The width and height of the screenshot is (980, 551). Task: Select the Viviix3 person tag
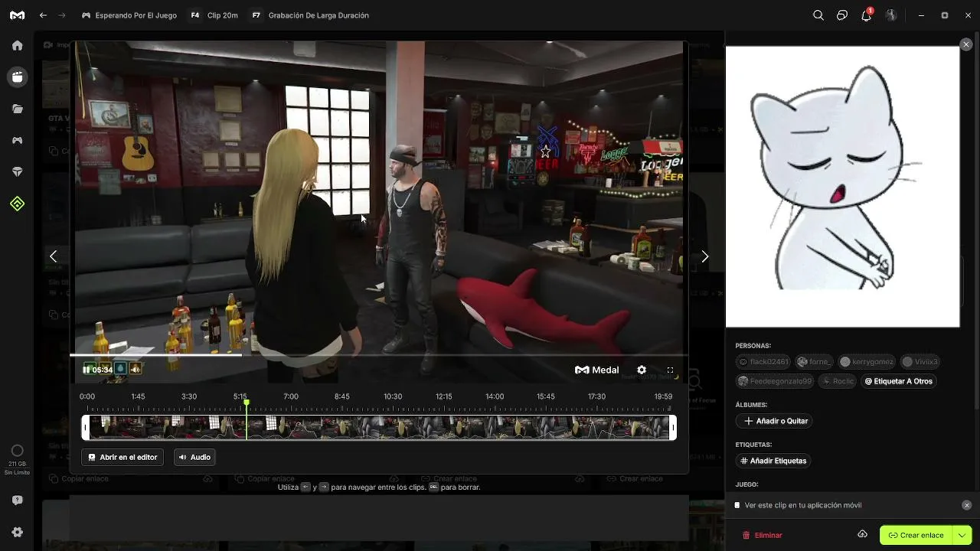click(x=920, y=362)
